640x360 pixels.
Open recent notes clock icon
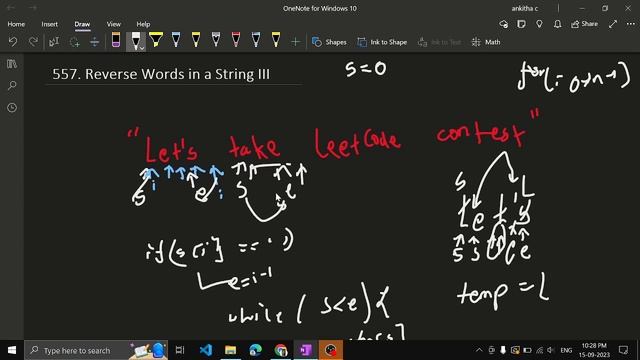click(x=12, y=108)
